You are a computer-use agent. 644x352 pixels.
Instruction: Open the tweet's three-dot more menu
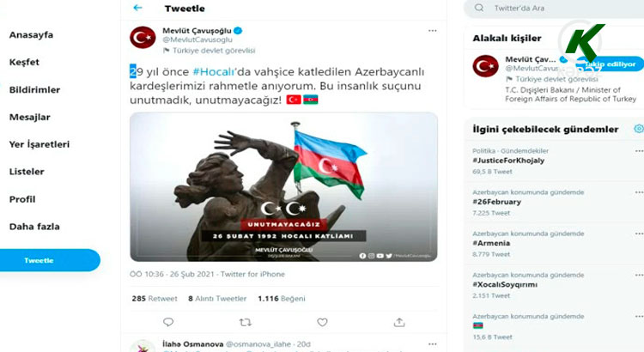pos(432,31)
